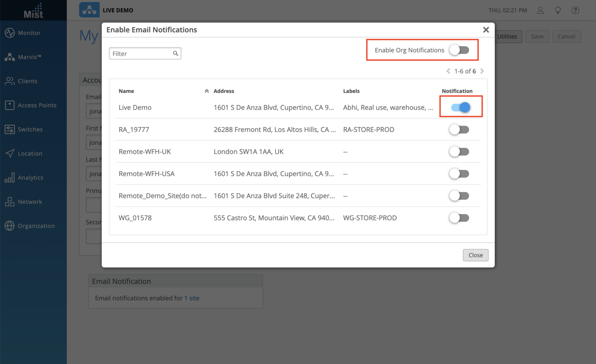Open Access Points in sidebar menu
596x364 pixels.
(37, 105)
